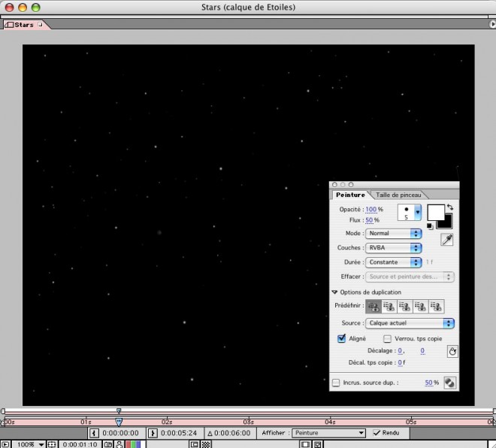Viewport: 496px width, 448px height.
Task: Select the first clone preset icon
Action: 373,306
